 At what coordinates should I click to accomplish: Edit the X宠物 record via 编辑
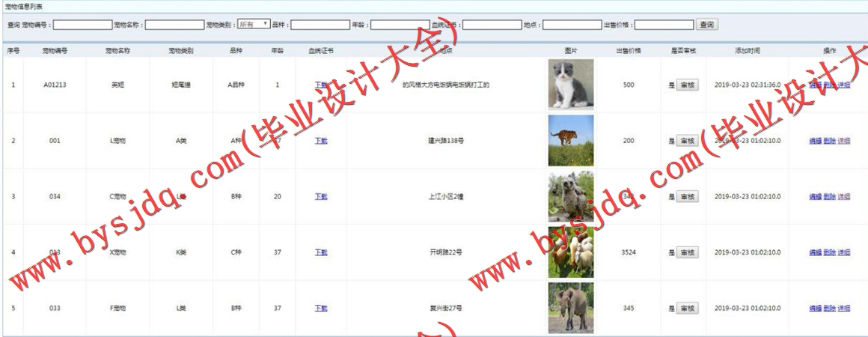(x=816, y=253)
